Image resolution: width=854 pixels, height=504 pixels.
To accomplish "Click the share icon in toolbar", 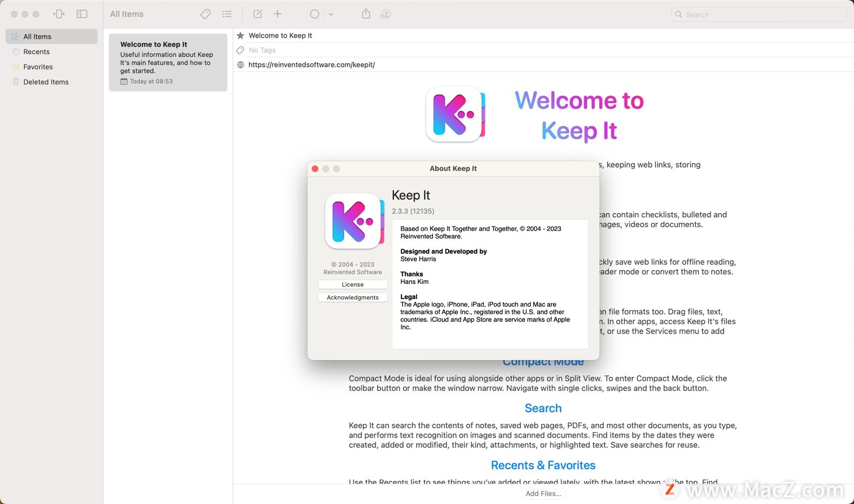I will 366,14.
